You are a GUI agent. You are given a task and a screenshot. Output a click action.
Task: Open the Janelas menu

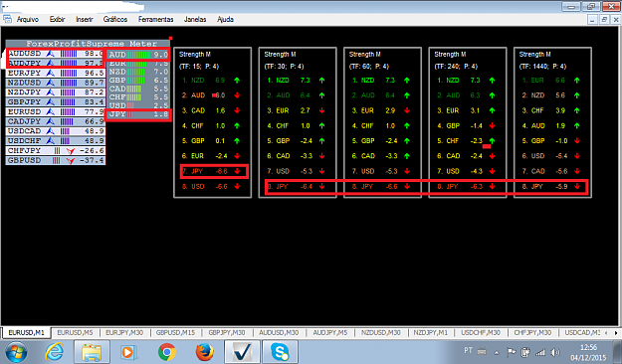(x=195, y=19)
